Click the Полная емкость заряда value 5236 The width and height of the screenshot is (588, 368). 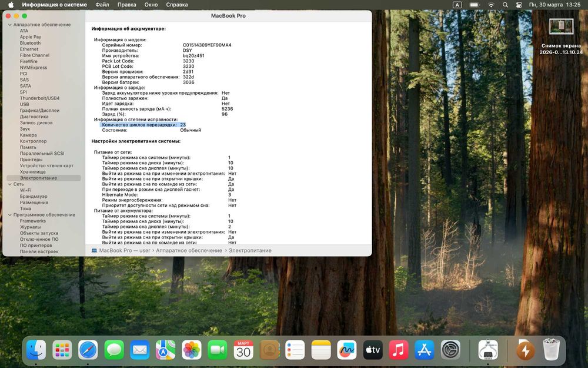(227, 109)
